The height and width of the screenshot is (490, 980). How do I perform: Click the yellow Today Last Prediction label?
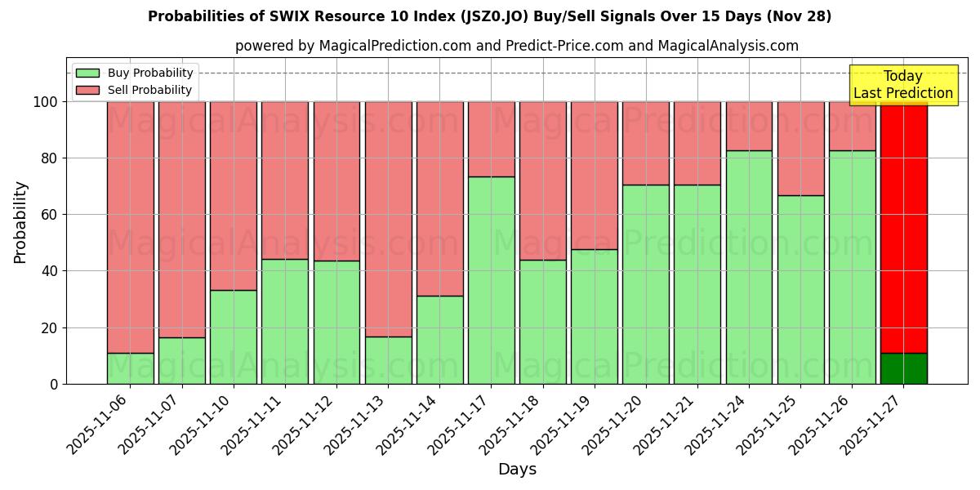coord(902,84)
